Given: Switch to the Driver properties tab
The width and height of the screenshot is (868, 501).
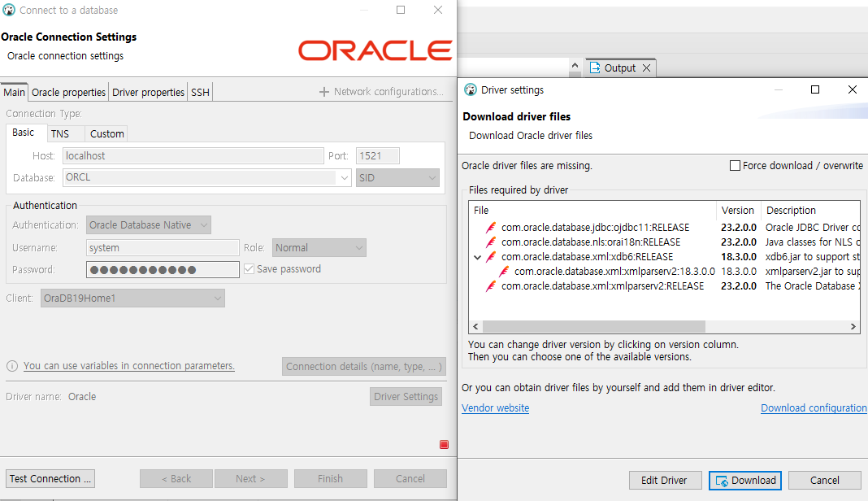Looking at the screenshot, I should (x=148, y=92).
